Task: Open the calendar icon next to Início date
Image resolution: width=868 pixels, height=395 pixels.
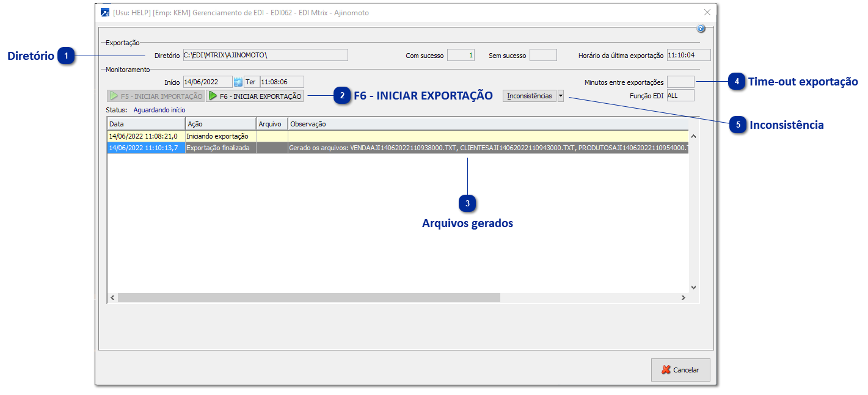Action: 237,81
